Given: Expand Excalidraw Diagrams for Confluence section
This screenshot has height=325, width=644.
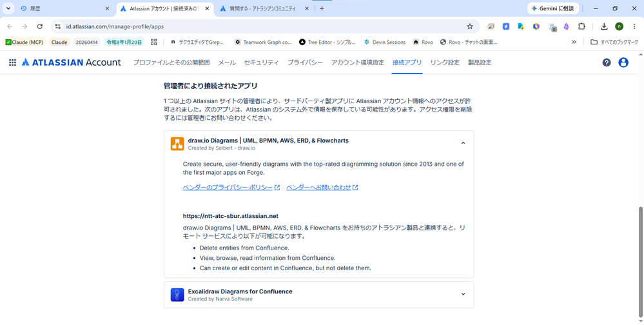Looking at the screenshot, I should coord(463,294).
